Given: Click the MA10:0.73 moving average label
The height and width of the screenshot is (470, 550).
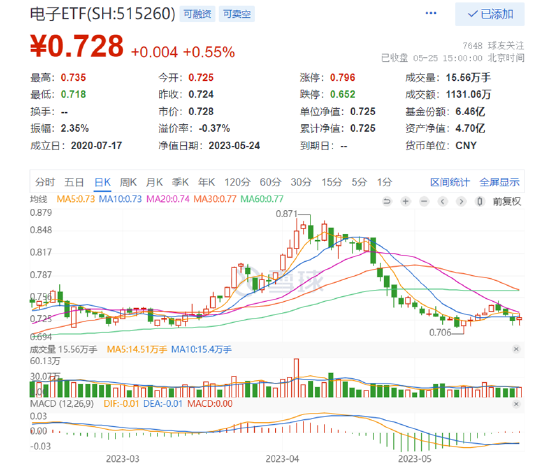Looking at the screenshot, I should point(120,199).
